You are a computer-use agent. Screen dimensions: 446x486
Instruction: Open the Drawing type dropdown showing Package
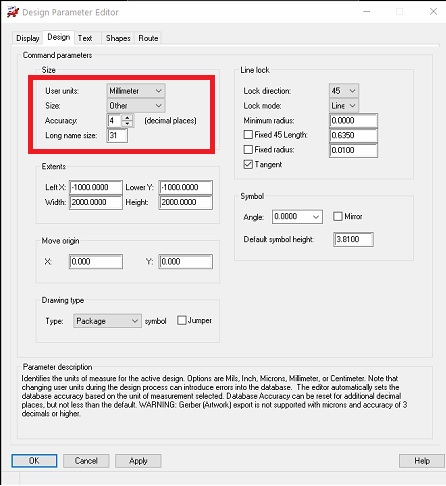[x=107, y=321]
